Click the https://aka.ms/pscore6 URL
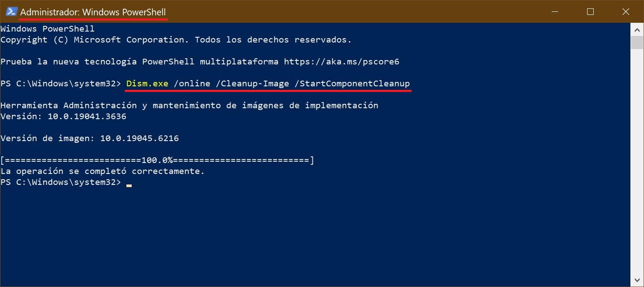This screenshot has width=644, height=287. pyautogui.click(x=341, y=62)
